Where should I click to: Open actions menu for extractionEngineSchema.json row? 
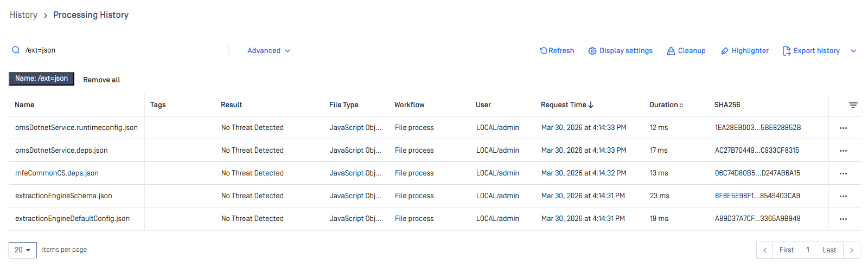(x=843, y=196)
